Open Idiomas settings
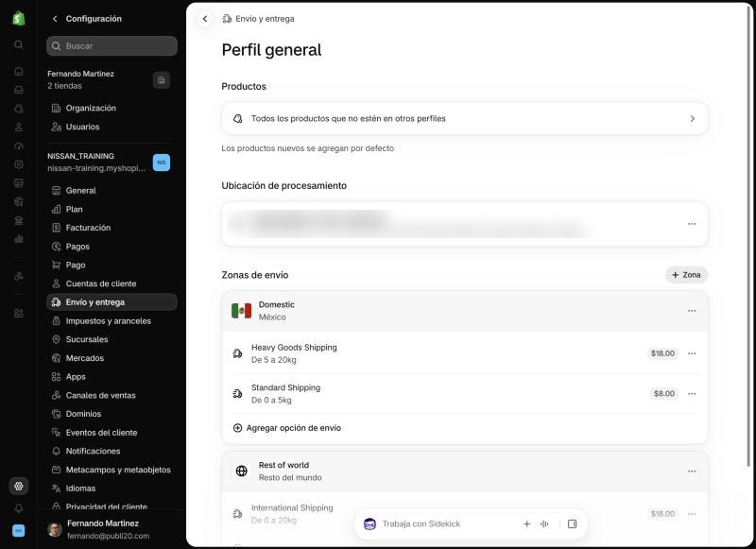 112,489
